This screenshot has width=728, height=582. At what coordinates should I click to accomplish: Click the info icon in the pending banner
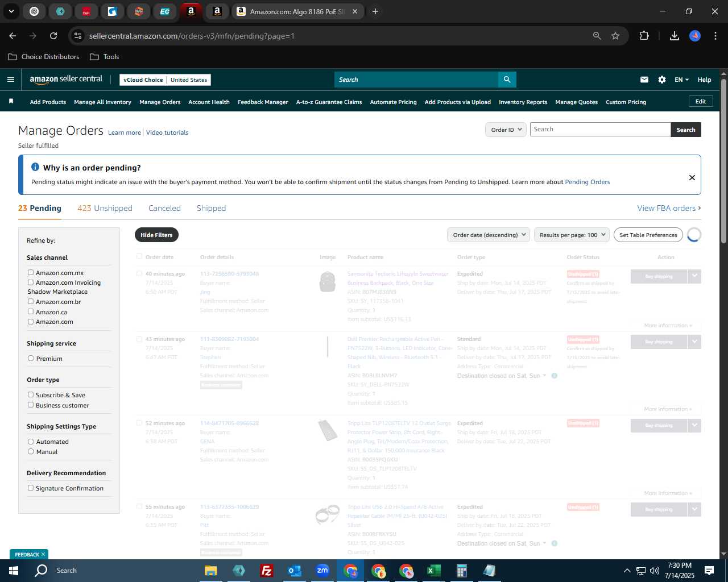(x=35, y=167)
